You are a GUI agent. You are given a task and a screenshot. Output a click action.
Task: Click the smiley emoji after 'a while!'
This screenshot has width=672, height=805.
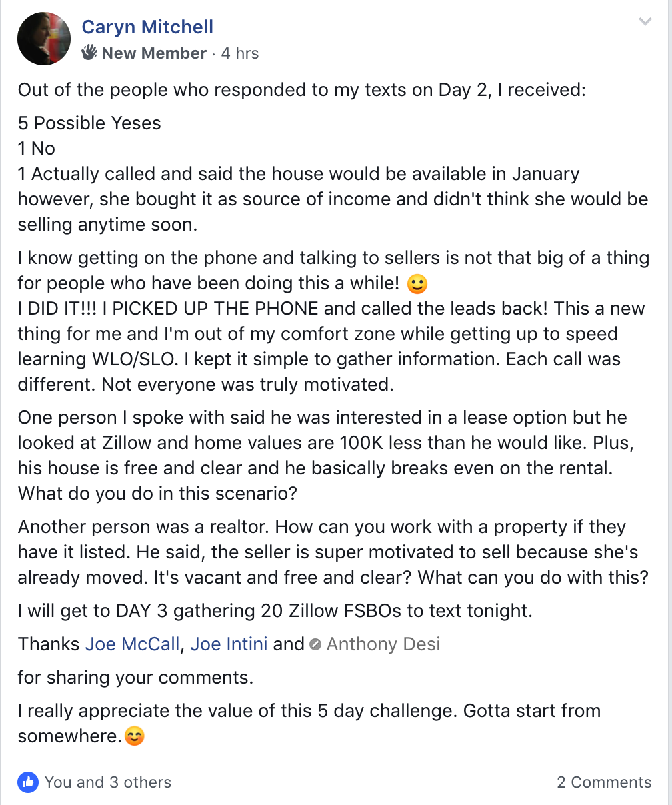coord(417,285)
